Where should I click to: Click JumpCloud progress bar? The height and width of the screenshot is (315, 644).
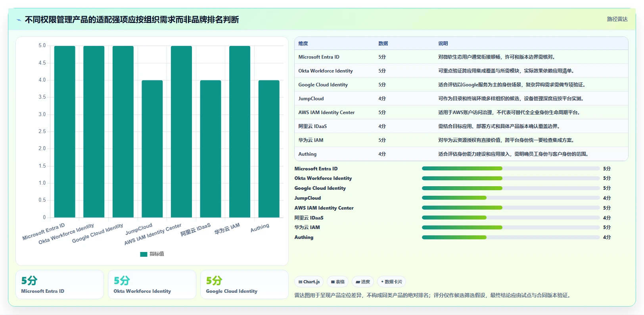coord(511,198)
